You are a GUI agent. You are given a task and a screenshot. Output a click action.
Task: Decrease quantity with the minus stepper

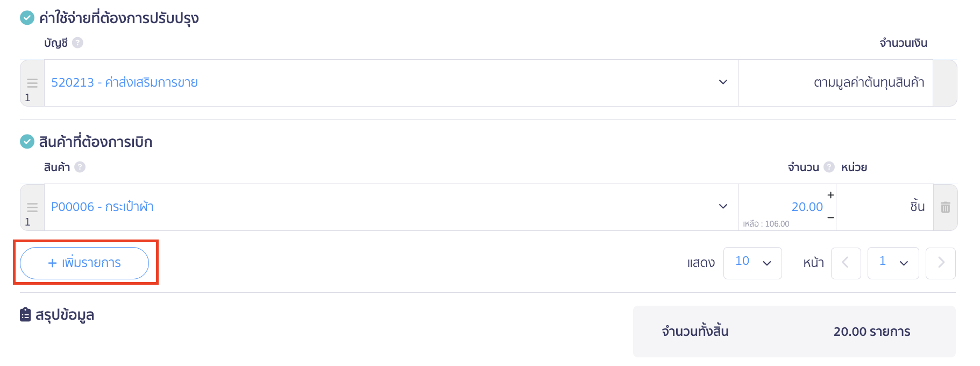click(x=830, y=218)
